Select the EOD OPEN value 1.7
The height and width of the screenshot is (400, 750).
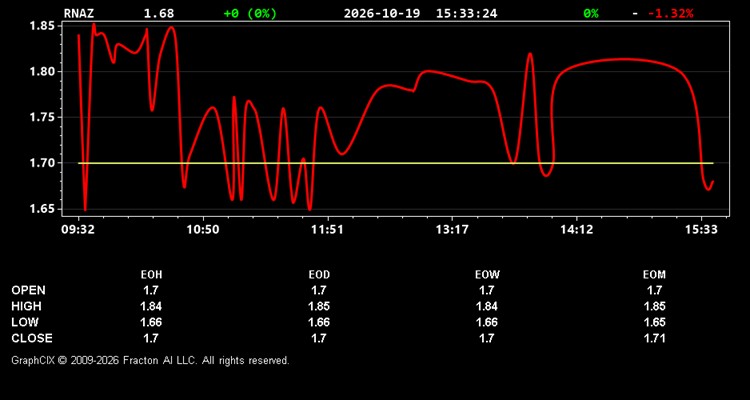pos(318,290)
